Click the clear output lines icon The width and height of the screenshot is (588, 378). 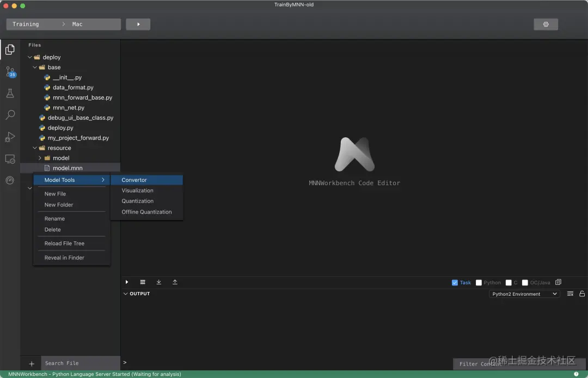(570, 294)
